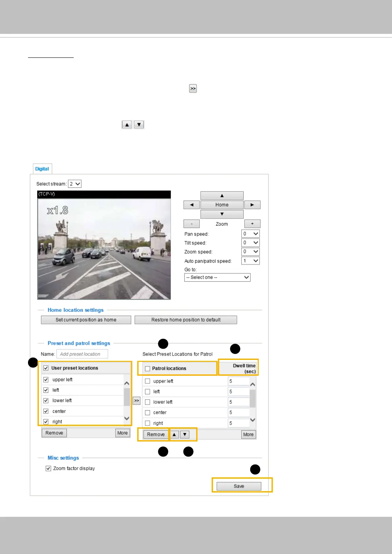Expand the Pan speed dropdown

pyautogui.click(x=250, y=234)
